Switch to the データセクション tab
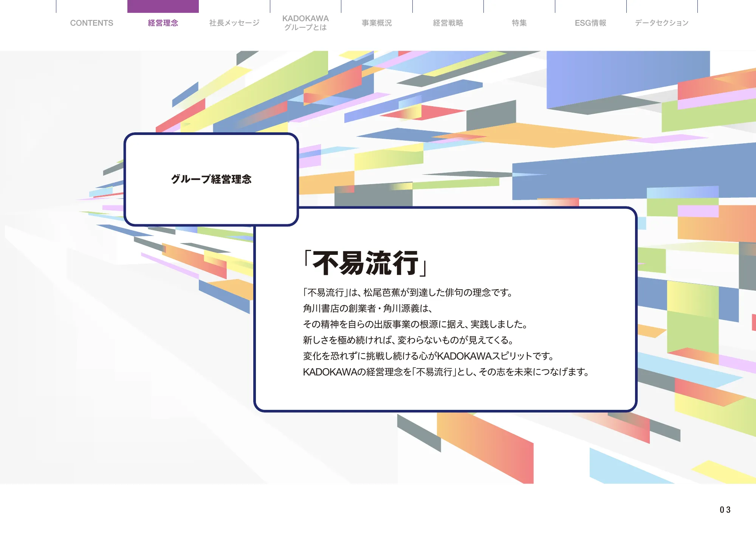Image resolution: width=756 pixels, height=535 pixels. point(662,23)
